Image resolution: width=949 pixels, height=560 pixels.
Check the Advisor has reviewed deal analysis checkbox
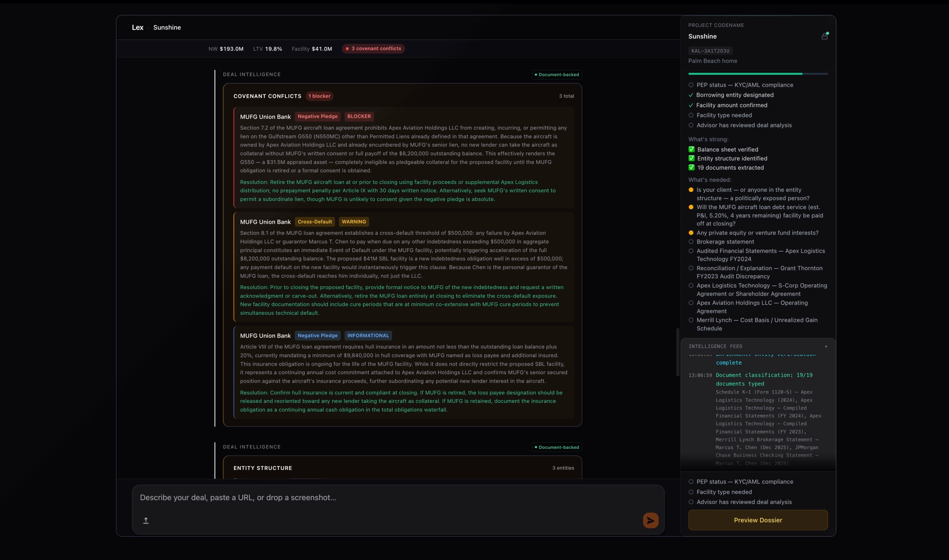(x=691, y=125)
